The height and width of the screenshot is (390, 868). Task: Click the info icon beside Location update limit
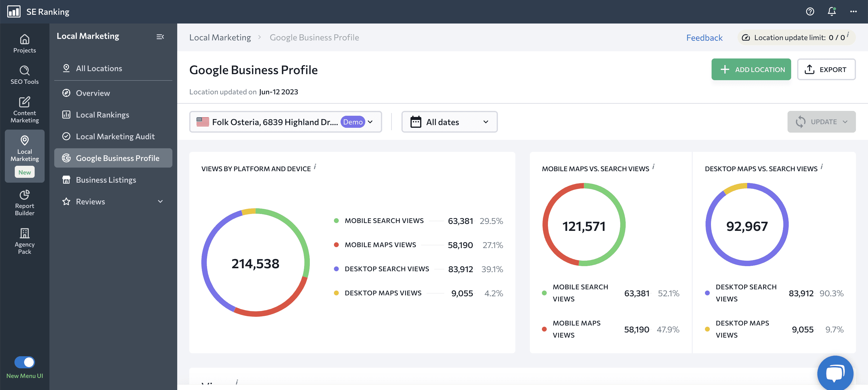point(848,34)
